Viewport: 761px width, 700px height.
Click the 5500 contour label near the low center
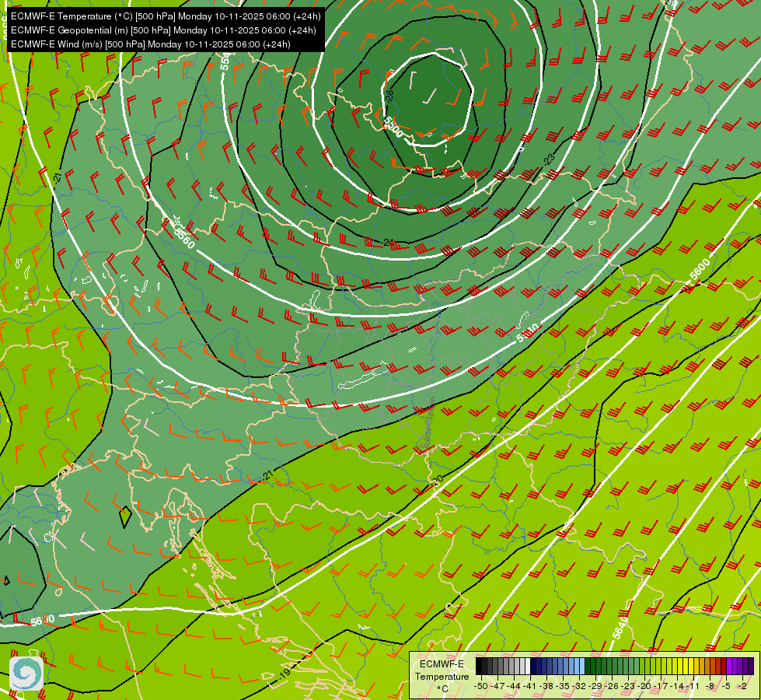393,127
